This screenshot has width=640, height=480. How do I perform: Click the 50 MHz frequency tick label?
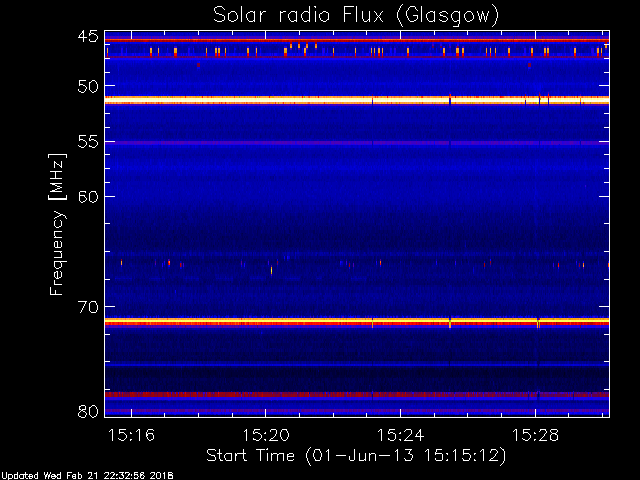pyautogui.click(x=87, y=87)
